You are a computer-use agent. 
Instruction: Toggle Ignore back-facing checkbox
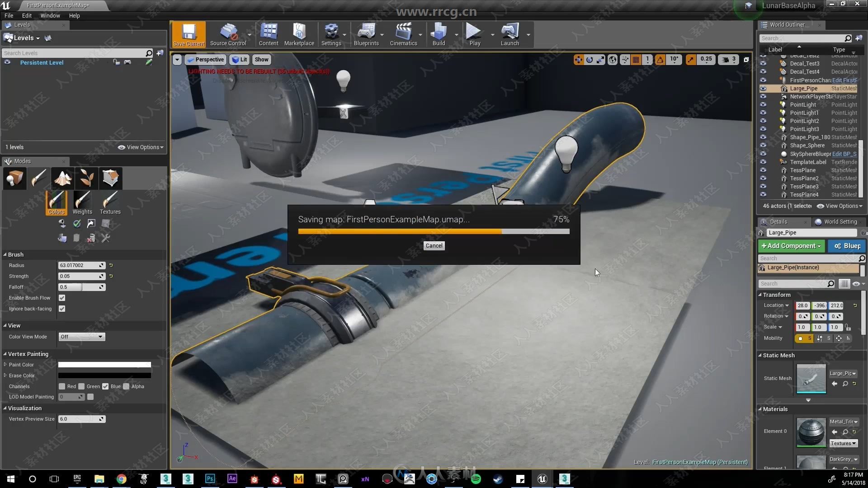tap(62, 309)
